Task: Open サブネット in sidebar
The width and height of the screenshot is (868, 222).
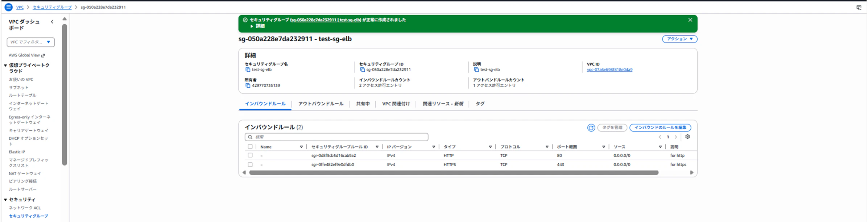Action: (x=18, y=88)
